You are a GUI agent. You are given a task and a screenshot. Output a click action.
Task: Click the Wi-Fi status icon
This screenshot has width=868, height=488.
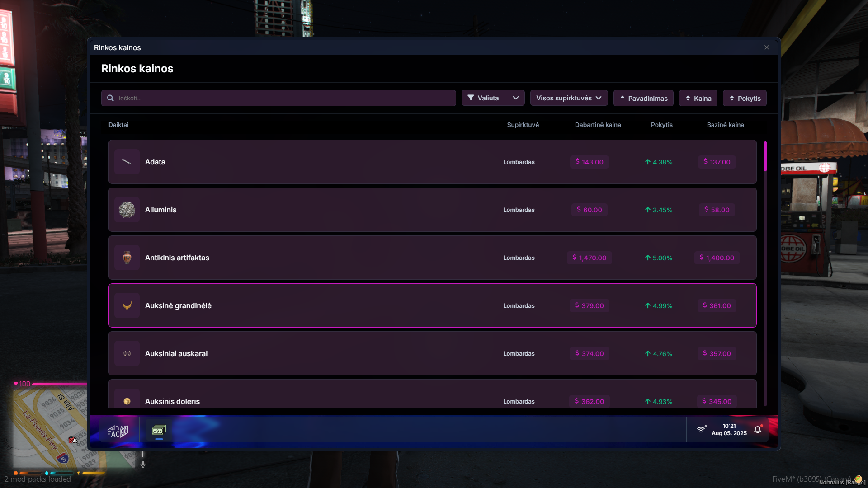701,429
